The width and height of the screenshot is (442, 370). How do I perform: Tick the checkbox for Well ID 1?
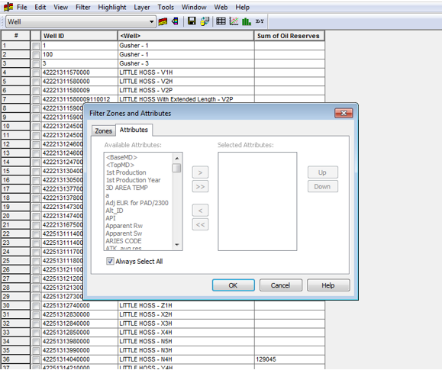36,46
